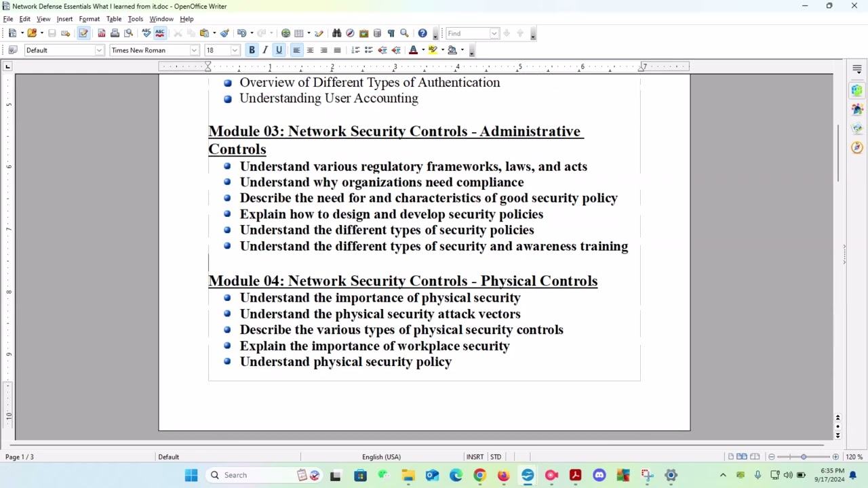Screen dimensions: 868x488
Task: Click INSRT insert mode status field
Action: point(475,457)
